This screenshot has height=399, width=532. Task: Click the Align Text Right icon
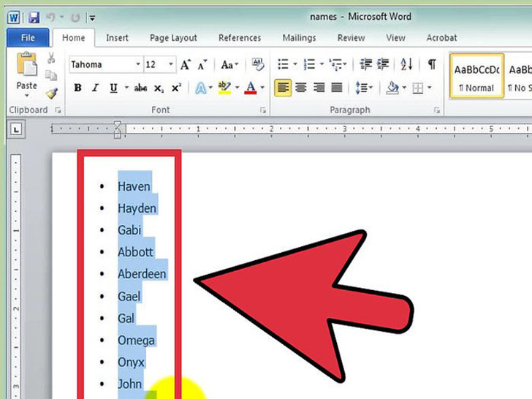[x=319, y=88]
